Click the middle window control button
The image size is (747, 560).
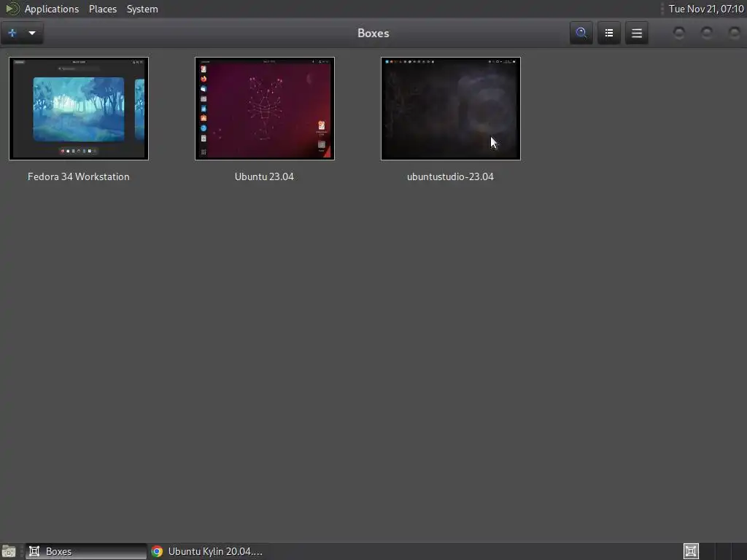coord(706,33)
